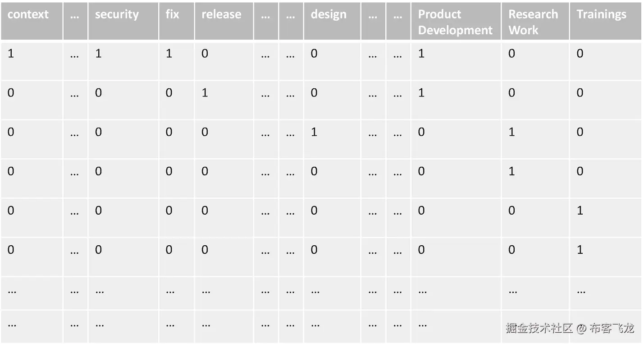Select the 1 in the release column
The image size is (644, 344).
[x=205, y=93]
